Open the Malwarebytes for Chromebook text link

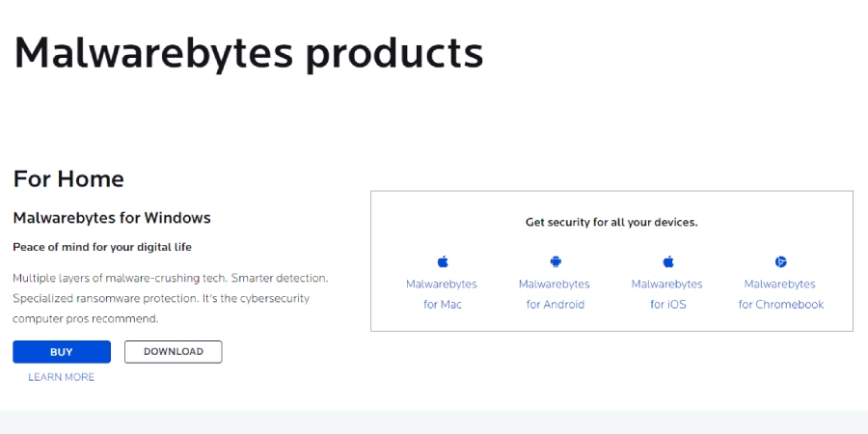780,294
